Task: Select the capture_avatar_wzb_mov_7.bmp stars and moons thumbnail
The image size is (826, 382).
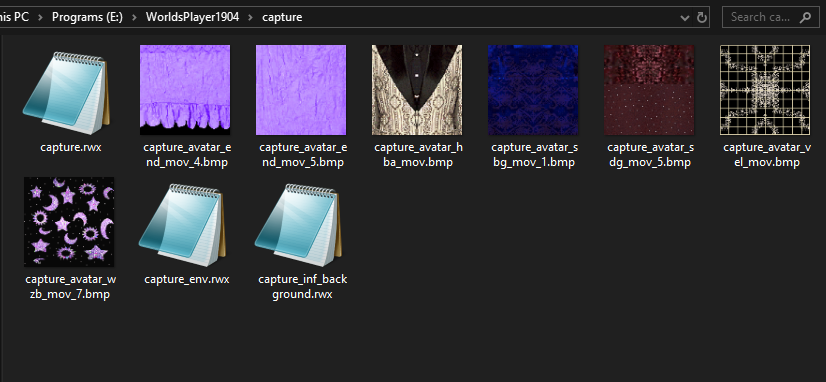Action: coord(69,222)
